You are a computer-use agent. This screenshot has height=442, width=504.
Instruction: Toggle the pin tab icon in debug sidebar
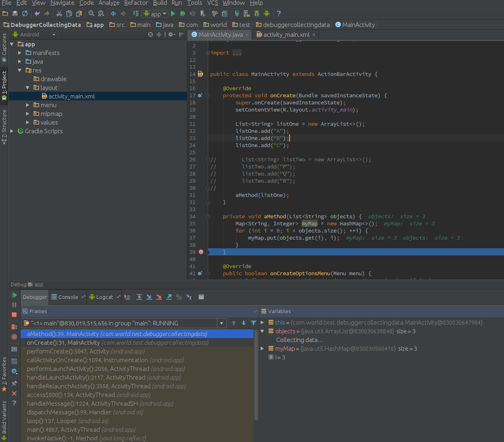(14, 383)
